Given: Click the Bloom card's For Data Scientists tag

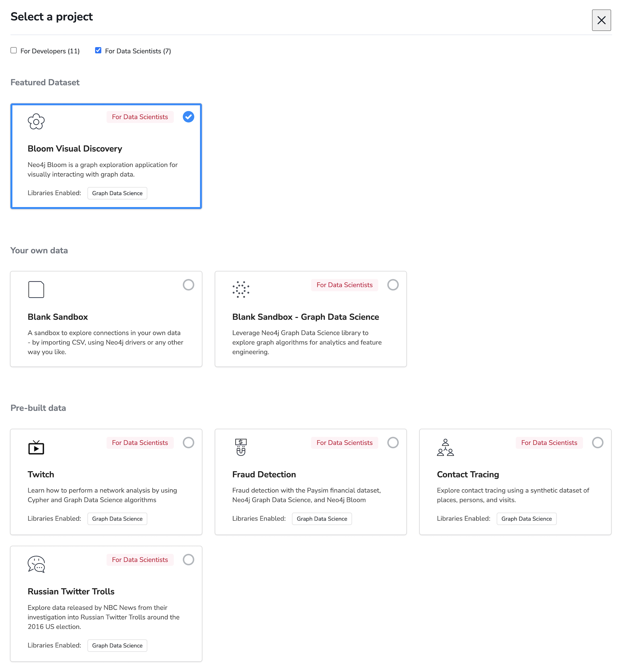Looking at the screenshot, I should [140, 117].
